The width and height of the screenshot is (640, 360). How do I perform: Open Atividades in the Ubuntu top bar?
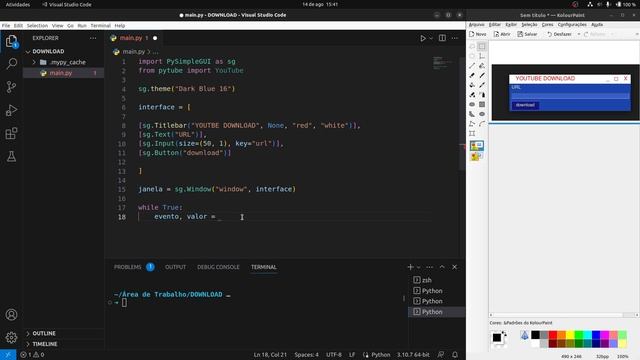pos(18,4)
